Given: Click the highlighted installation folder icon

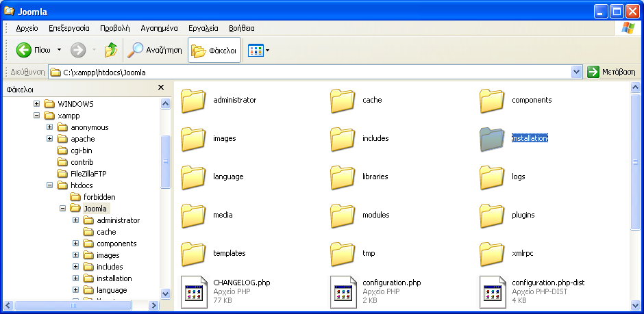Looking at the screenshot, I should tap(492, 139).
